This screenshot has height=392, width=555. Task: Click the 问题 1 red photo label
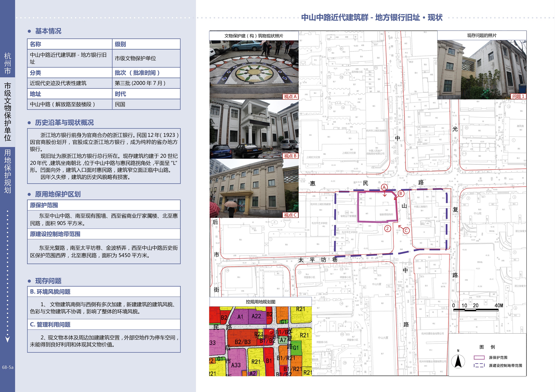518,96
